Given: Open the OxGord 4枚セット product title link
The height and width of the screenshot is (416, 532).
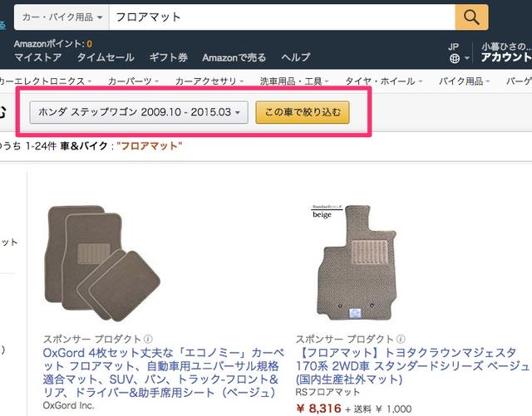Looking at the screenshot, I should [x=164, y=373].
